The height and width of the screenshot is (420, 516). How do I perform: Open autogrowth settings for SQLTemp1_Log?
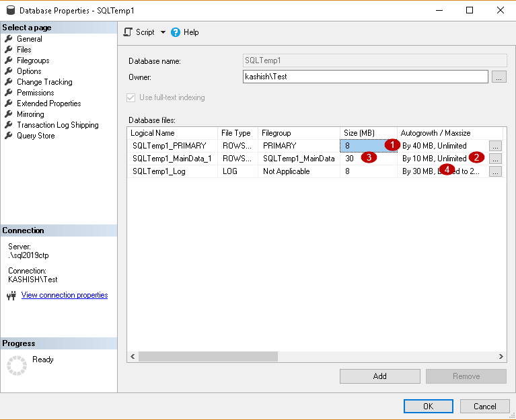(495, 171)
